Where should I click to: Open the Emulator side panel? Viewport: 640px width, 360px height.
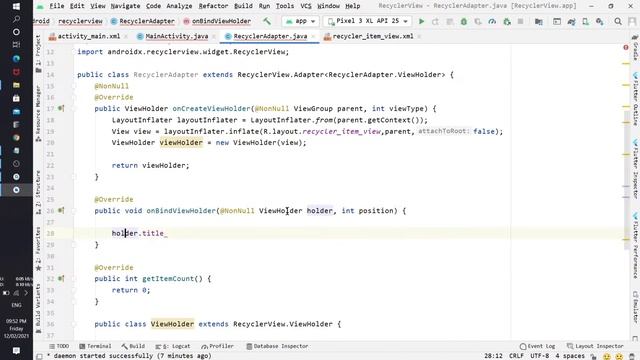click(636, 307)
